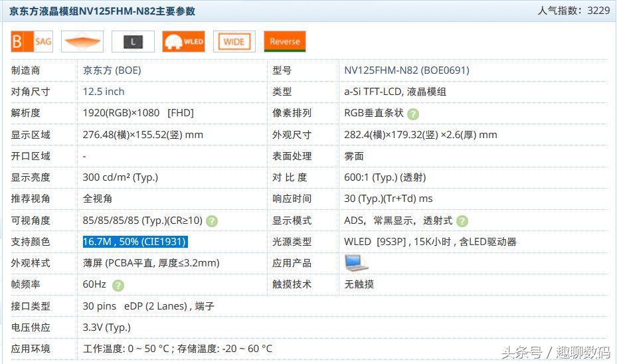Click the 型号 row label
619x364 pixels.
click(x=282, y=70)
